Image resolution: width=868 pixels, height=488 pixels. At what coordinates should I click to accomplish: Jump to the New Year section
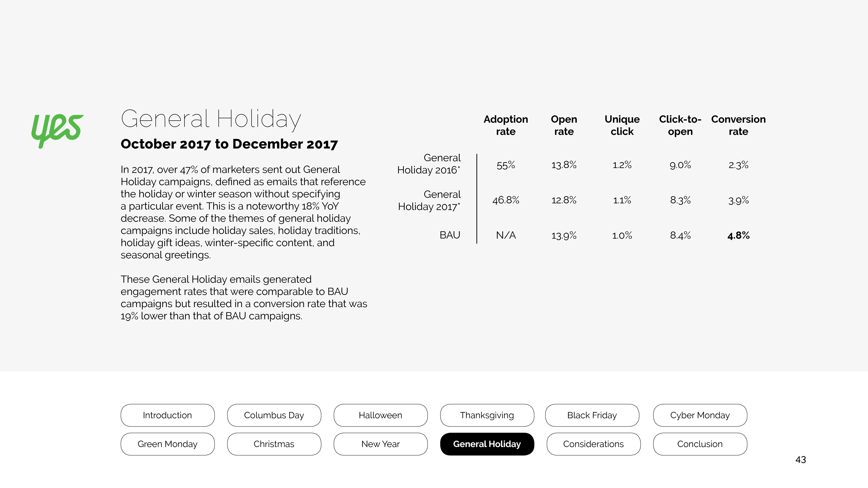(380, 444)
